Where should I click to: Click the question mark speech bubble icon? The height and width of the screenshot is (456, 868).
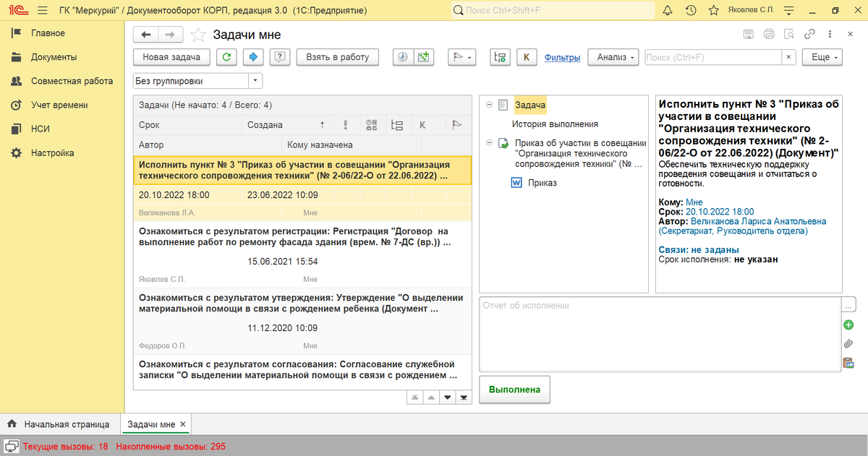click(x=281, y=57)
